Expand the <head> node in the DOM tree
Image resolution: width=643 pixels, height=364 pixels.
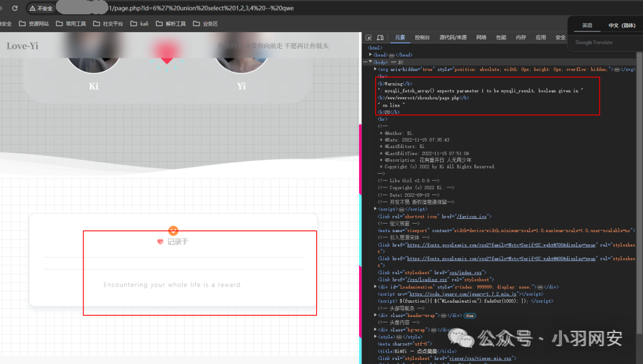[x=370, y=55]
